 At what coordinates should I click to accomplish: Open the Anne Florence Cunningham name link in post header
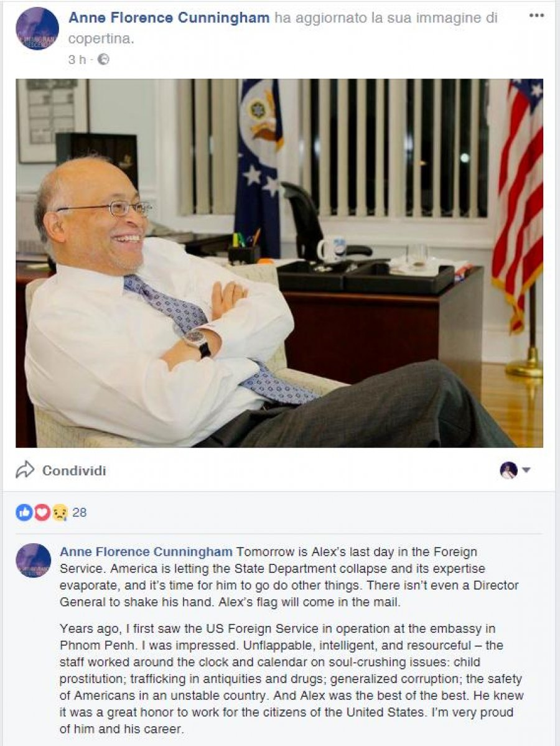(x=169, y=17)
